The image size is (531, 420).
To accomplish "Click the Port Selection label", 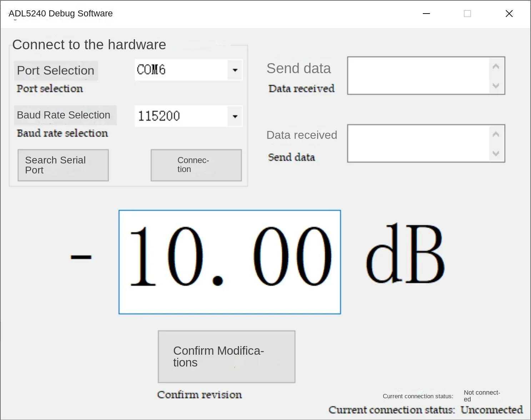I will pyautogui.click(x=56, y=70).
